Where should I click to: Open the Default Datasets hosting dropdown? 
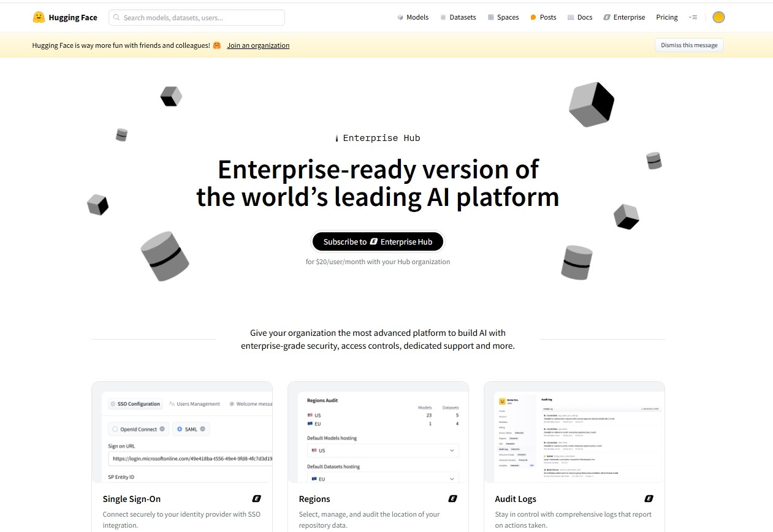coord(383,479)
